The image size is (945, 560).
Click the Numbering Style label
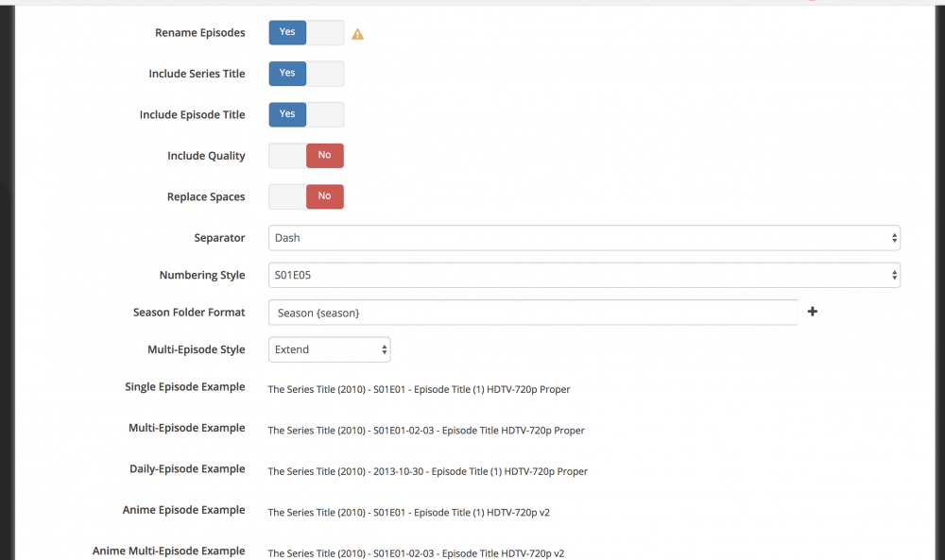(202, 275)
